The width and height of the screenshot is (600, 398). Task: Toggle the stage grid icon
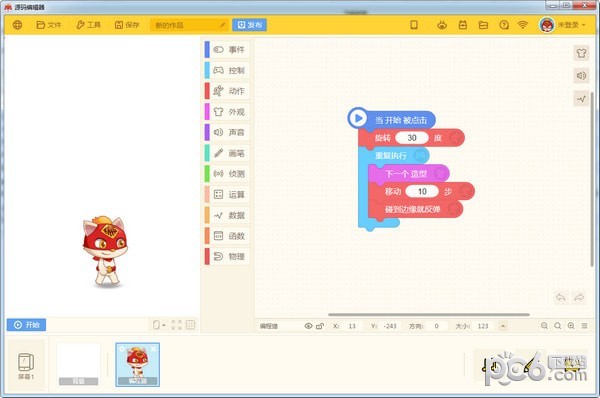coord(190,325)
